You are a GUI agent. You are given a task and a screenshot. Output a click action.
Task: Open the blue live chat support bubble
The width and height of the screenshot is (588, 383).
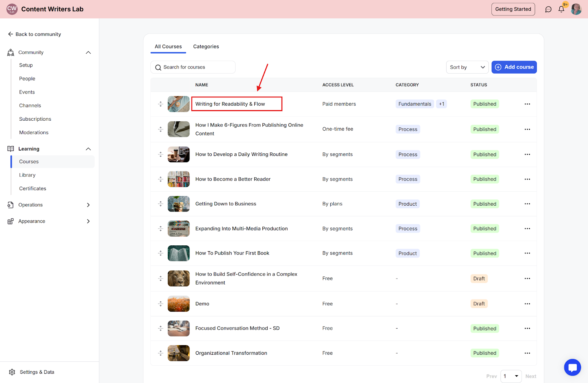click(x=572, y=367)
